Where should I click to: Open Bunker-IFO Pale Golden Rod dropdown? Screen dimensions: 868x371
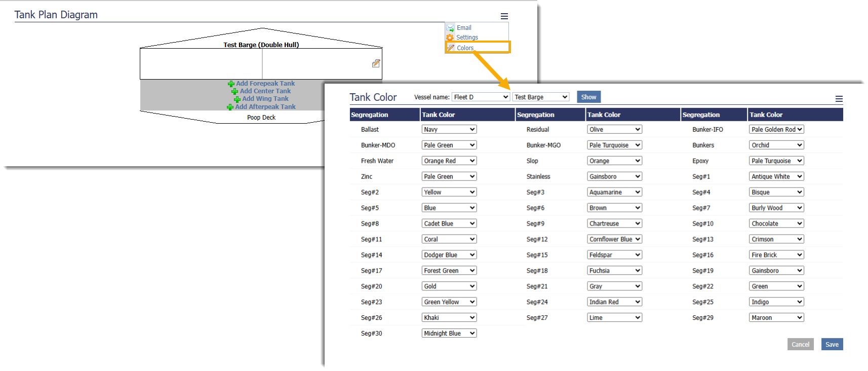pos(776,130)
